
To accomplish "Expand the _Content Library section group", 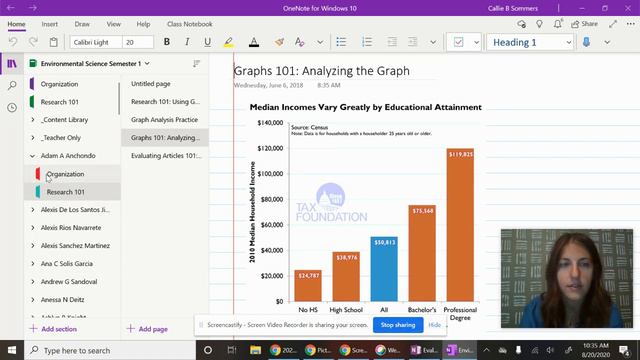I will click(33, 120).
